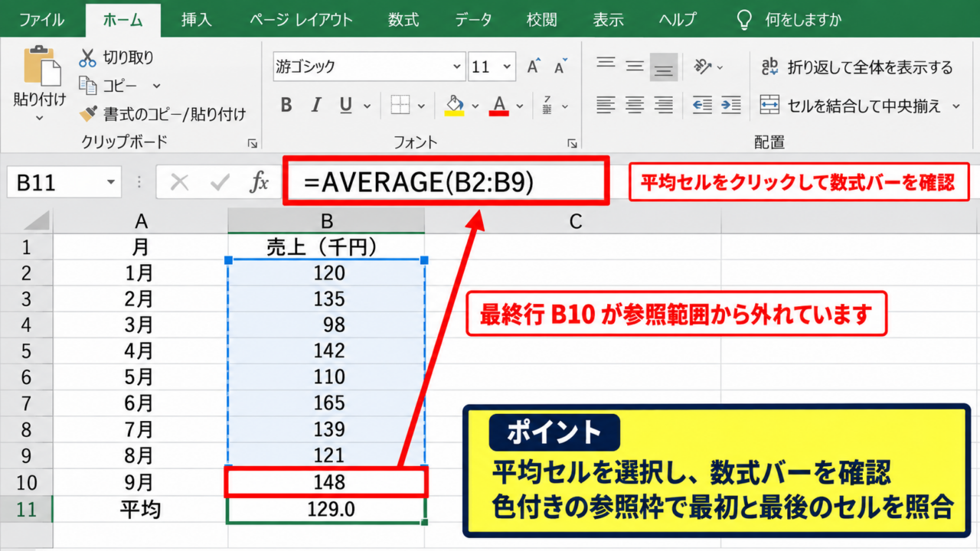Click the phonetic guide icon
Viewport: 980px width, 551px height.
pyautogui.click(x=547, y=105)
